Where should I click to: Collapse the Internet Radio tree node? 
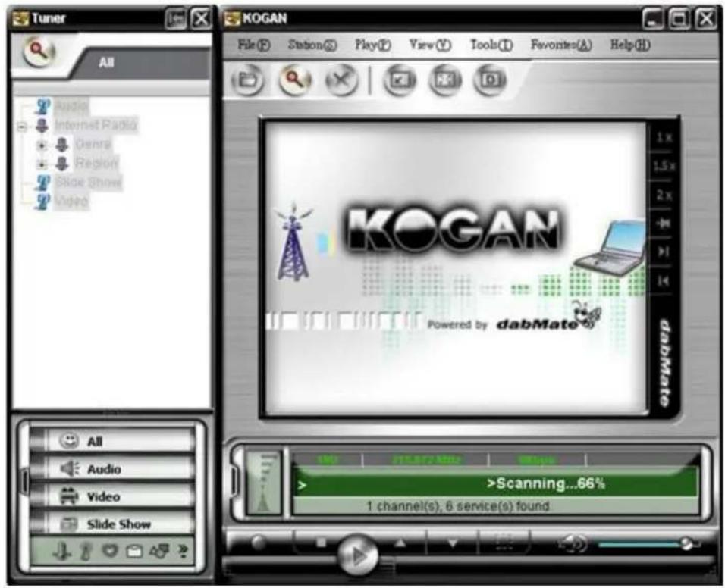pyautogui.click(x=22, y=126)
